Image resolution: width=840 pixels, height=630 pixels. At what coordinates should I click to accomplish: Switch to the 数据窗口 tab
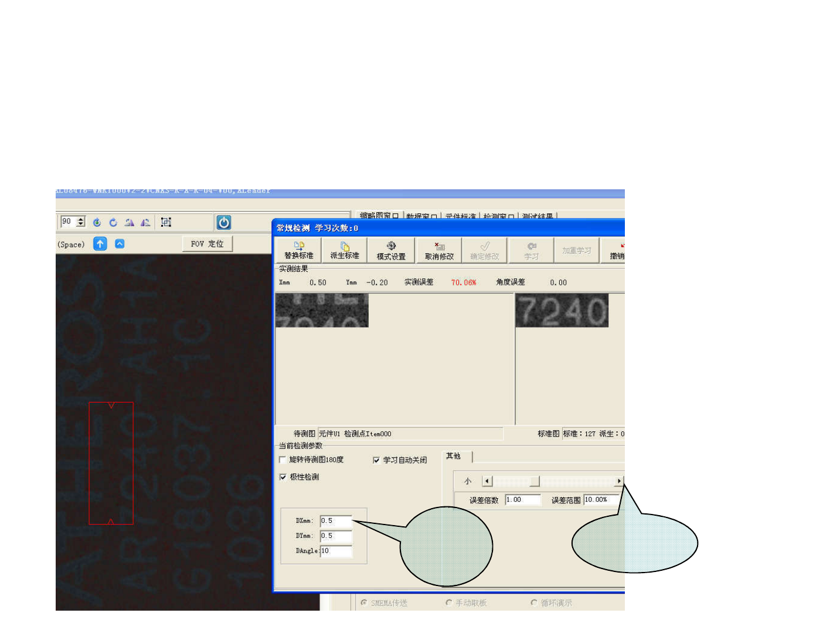click(x=422, y=216)
